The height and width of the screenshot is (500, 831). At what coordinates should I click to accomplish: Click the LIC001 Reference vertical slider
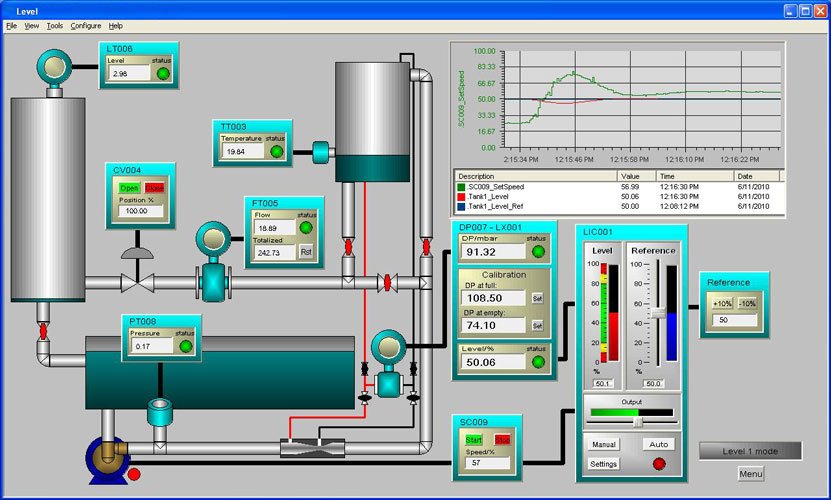(x=659, y=313)
